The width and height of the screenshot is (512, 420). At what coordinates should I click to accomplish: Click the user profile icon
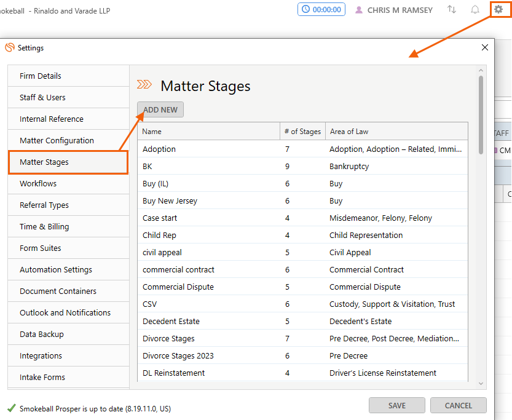click(359, 10)
